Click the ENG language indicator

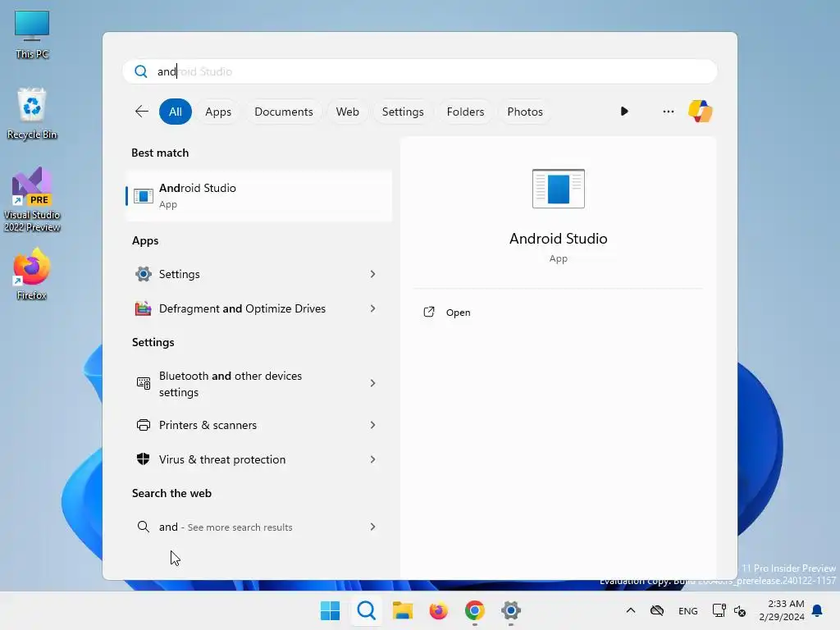point(688,610)
